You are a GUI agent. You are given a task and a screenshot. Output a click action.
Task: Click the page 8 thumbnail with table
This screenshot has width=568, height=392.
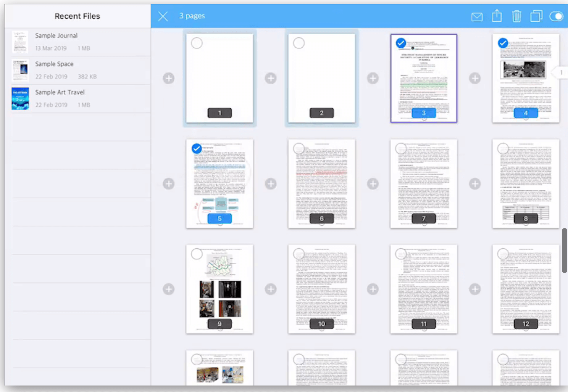pos(526,184)
